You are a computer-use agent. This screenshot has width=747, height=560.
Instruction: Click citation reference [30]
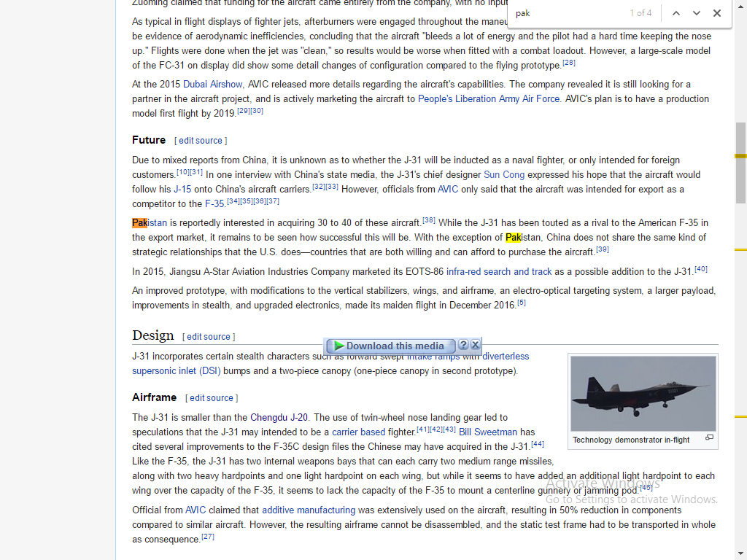pos(257,111)
